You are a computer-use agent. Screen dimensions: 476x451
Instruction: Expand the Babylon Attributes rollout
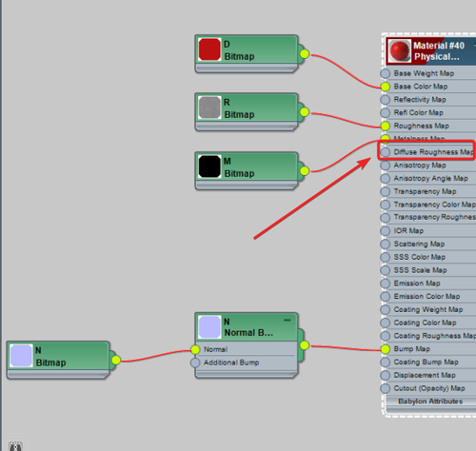tap(430, 402)
